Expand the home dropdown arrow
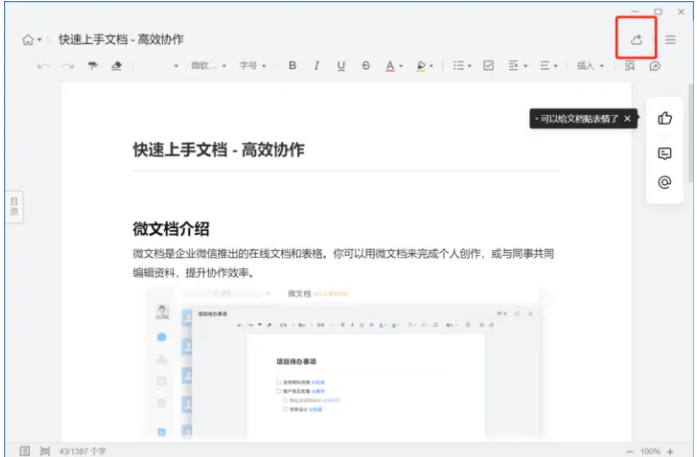 pos(40,40)
